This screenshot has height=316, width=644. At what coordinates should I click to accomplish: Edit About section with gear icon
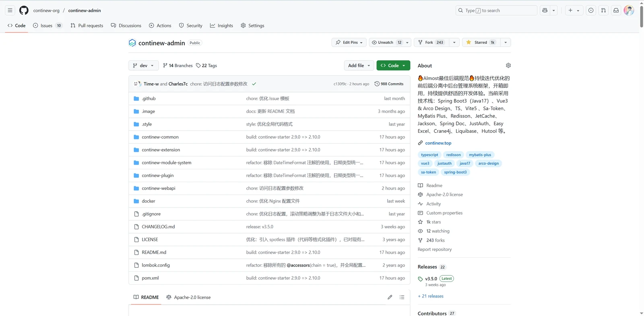point(508,66)
